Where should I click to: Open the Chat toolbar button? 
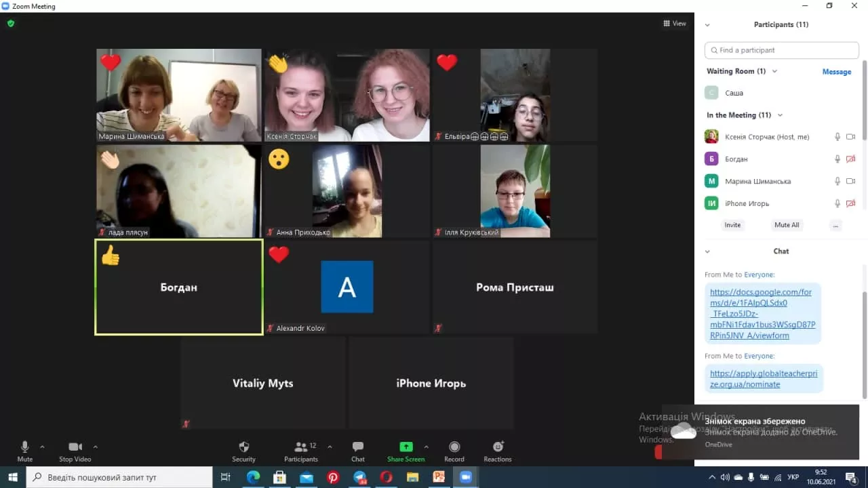tap(358, 451)
